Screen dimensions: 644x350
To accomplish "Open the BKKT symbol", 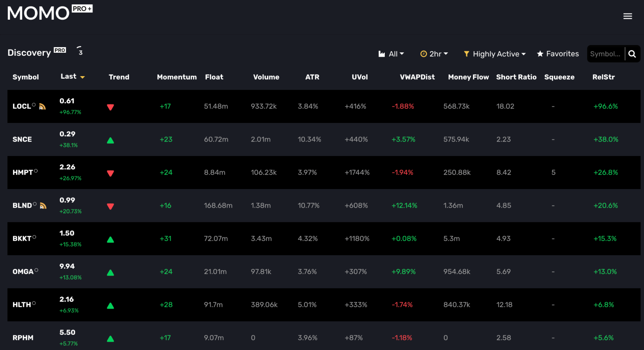I will [22, 239].
